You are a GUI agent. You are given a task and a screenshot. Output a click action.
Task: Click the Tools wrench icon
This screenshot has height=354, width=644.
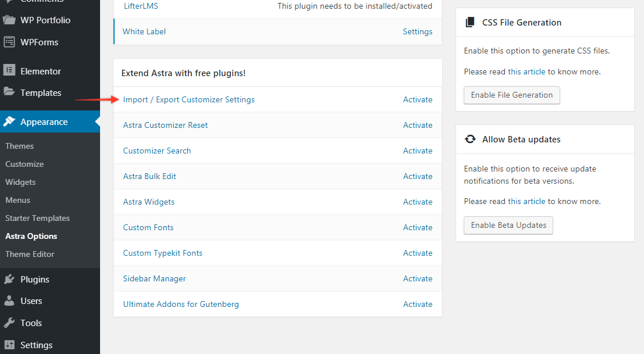(x=9, y=323)
